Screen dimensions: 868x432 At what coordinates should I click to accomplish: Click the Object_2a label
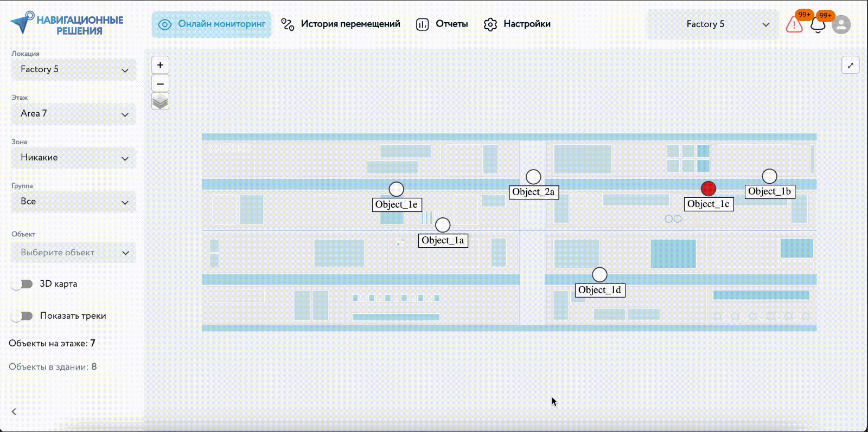[x=533, y=192]
